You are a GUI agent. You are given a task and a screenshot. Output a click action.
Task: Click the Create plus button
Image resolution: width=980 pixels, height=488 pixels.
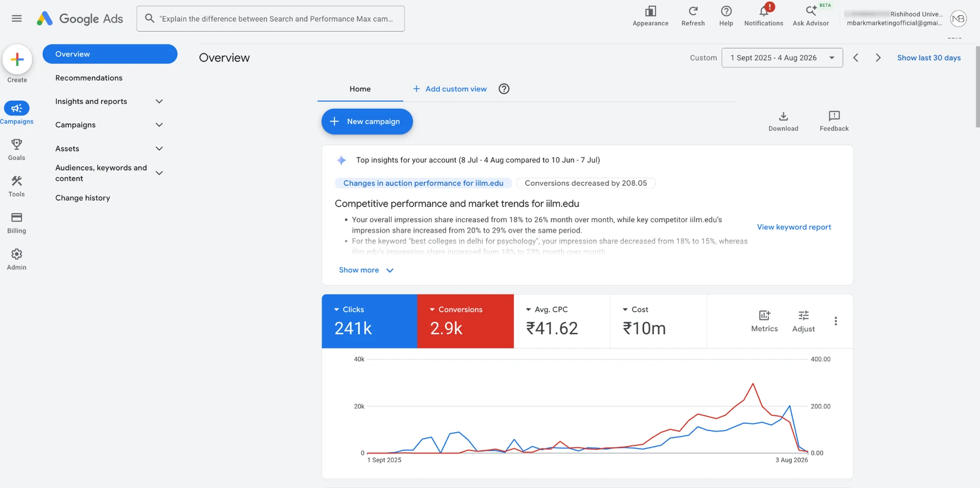17,60
